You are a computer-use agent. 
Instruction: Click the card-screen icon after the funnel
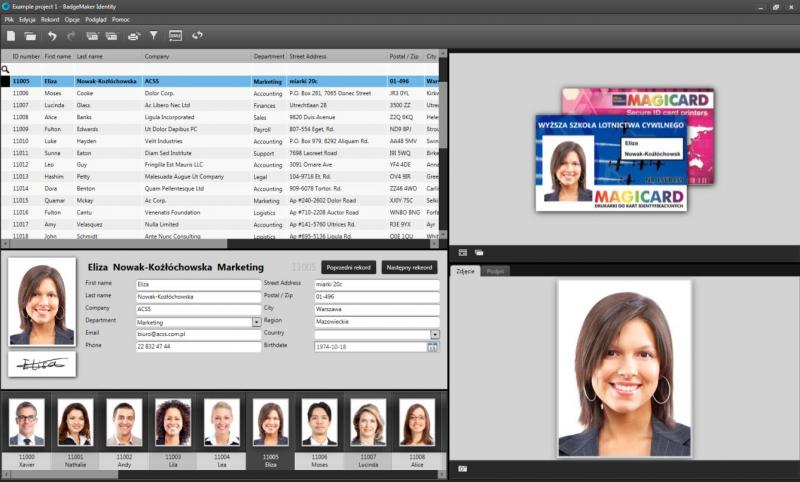(x=175, y=36)
